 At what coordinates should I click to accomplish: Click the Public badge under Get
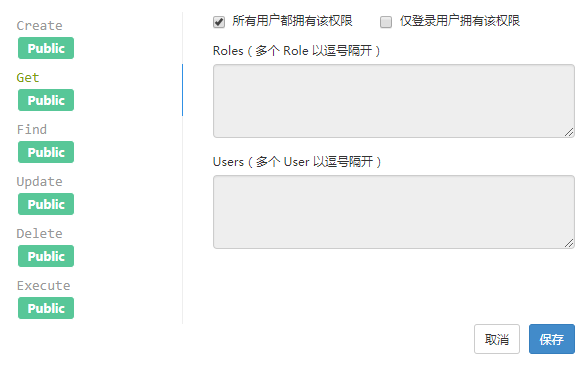coord(46,100)
